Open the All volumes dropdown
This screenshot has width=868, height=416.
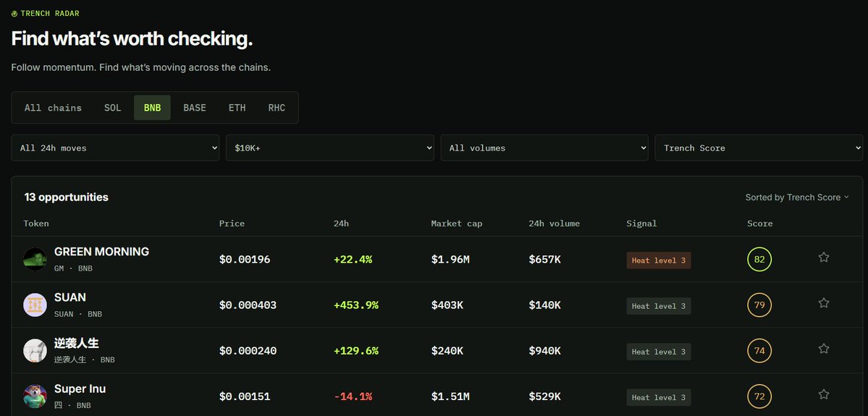pos(544,148)
